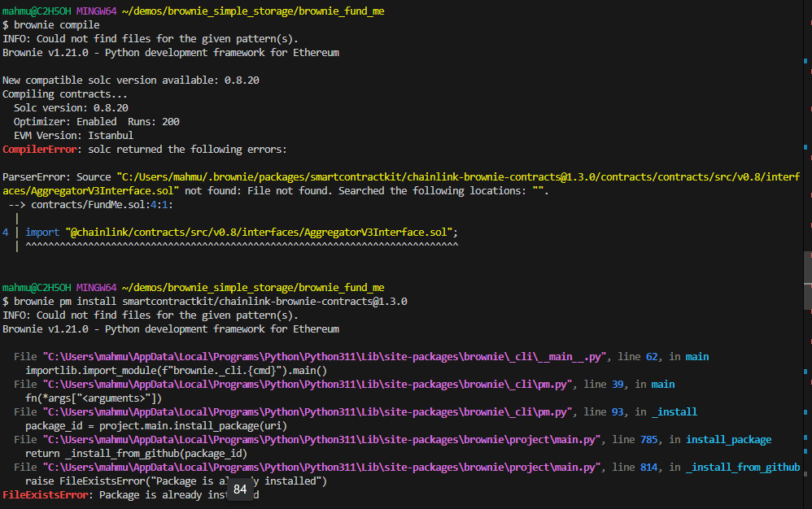The height and width of the screenshot is (509, 812).
Task: Click the 'raise FileExistsError' code line
Action: coord(176,481)
